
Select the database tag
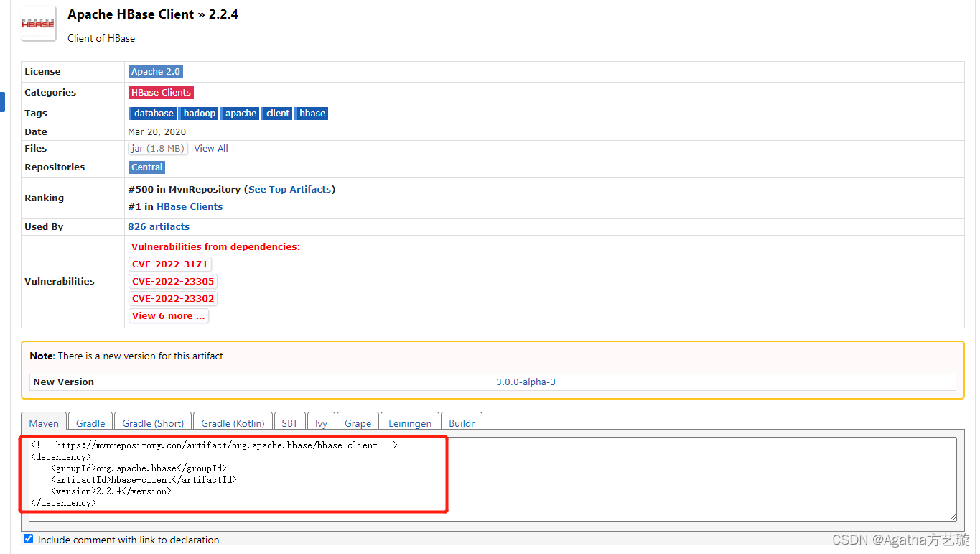click(153, 114)
